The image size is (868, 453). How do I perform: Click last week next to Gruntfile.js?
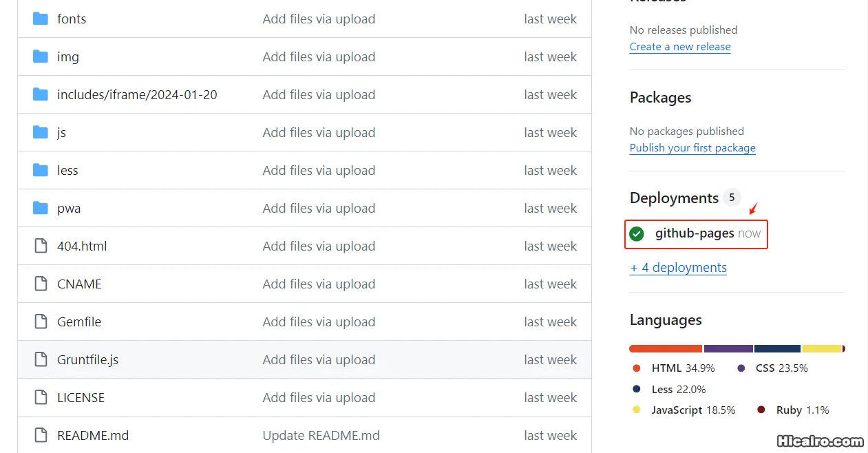click(x=551, y=359)
